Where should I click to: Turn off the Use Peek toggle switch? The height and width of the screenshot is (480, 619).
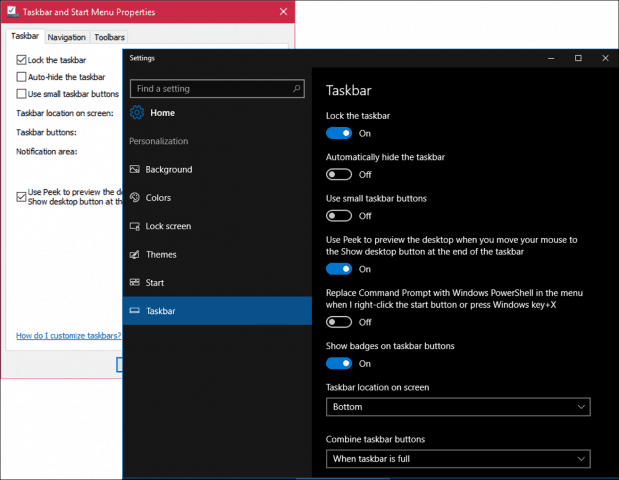(339, 269)
